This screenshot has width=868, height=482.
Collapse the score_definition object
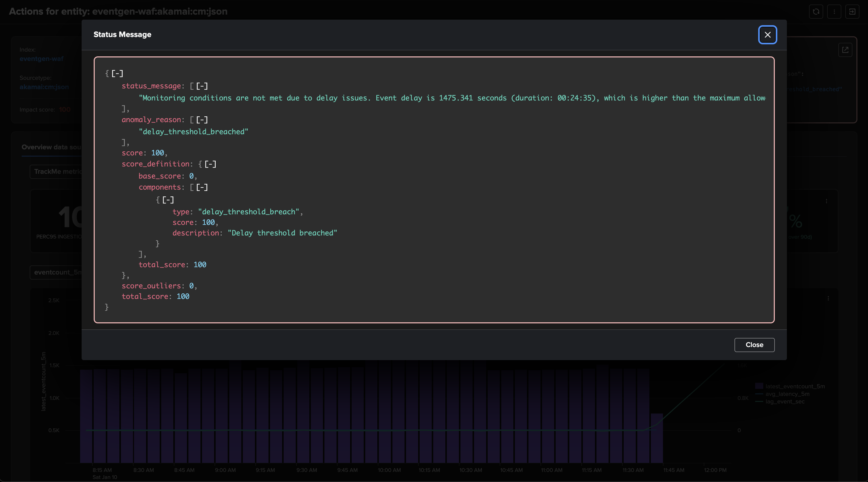point(211,164)
